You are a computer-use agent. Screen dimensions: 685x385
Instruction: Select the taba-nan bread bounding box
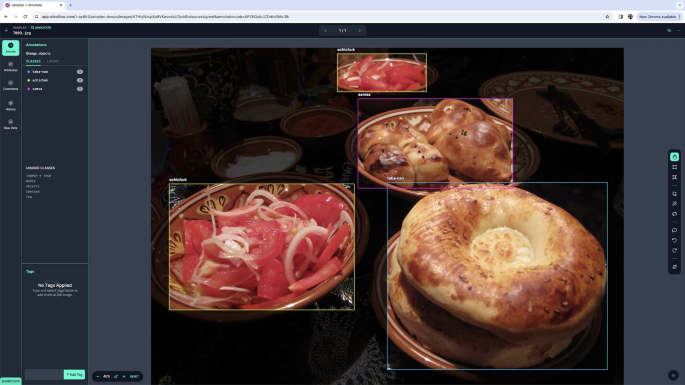(497, 276)
